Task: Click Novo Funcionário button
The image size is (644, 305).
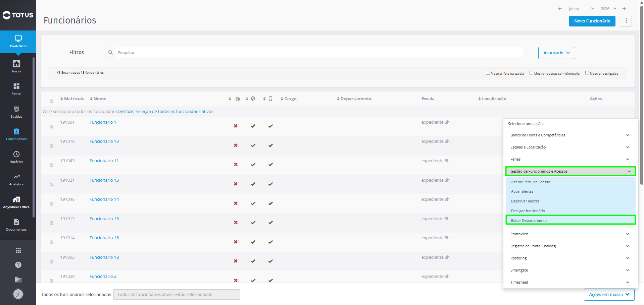Action: [592, 21]
